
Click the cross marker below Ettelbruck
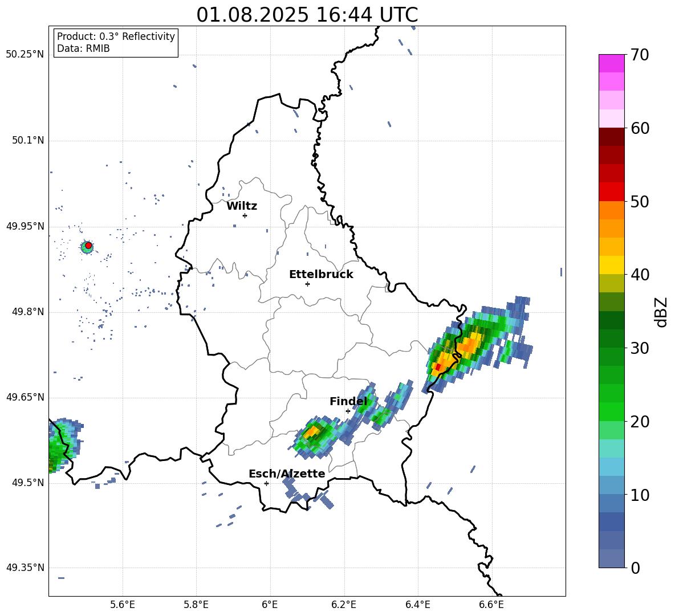[307, 284]
